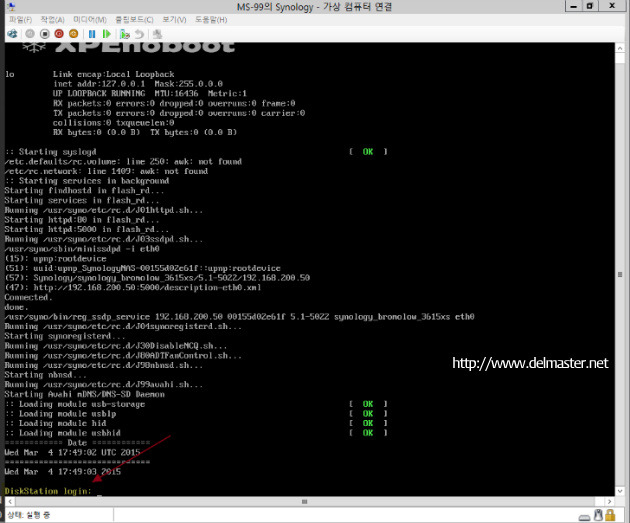Open the window system menu icon in the title bar
Image resolution: width=630 pixels, height=523 pixels.
(x=11, y=6)
